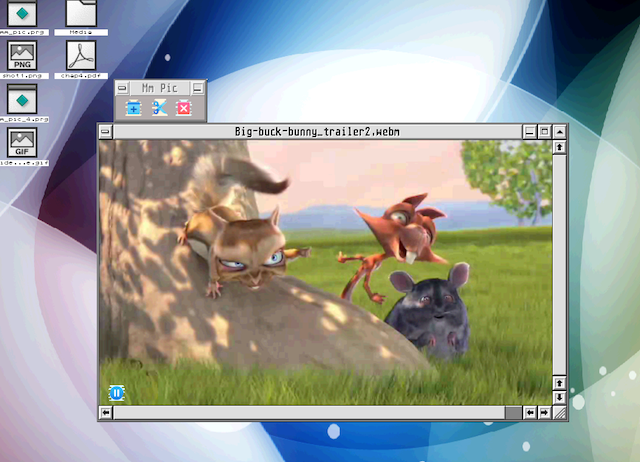Open the Media folder on the desktop

click(x=81, y=13)
